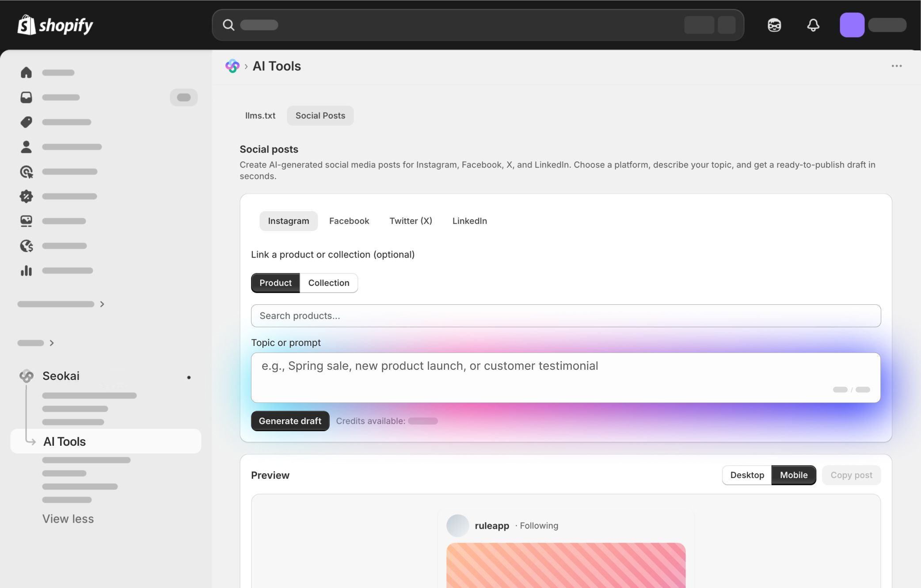The height and width of the screenshot is (588, 921).
Task: Click the Customers person icon
Action: 26,147
